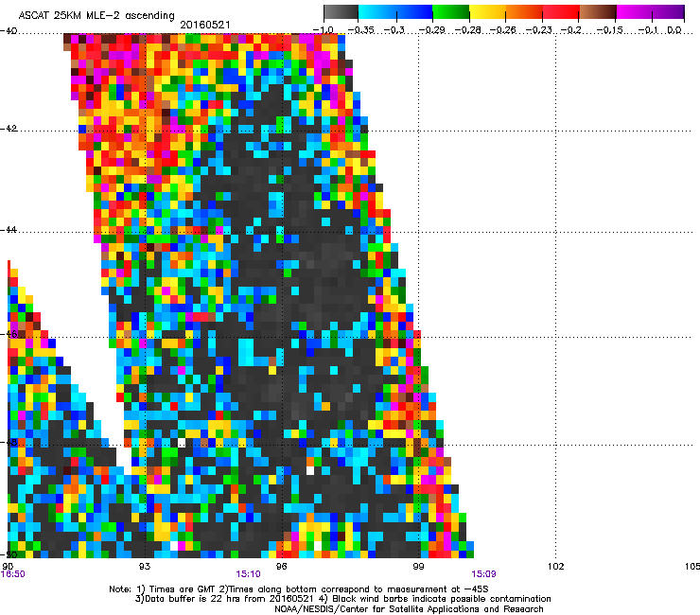Click the '-46' latitude axis label
The image size is (700, 615).
(x=9, y=334)
